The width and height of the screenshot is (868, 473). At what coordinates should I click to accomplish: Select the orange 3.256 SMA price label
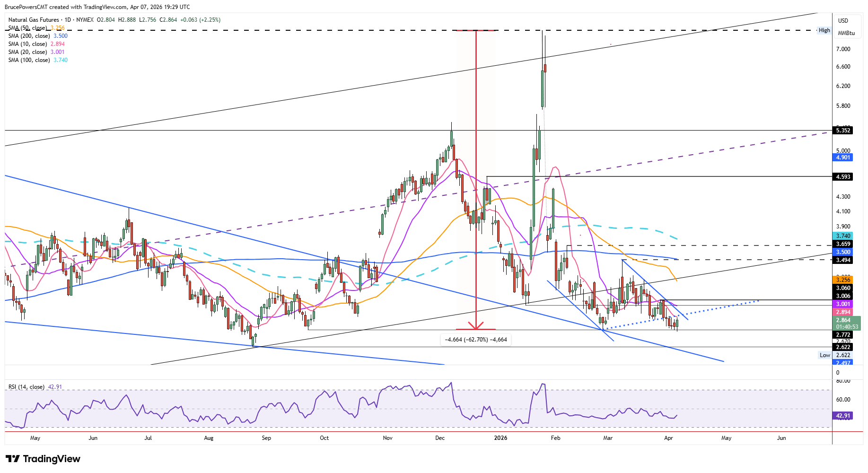[x=843, y=280]
